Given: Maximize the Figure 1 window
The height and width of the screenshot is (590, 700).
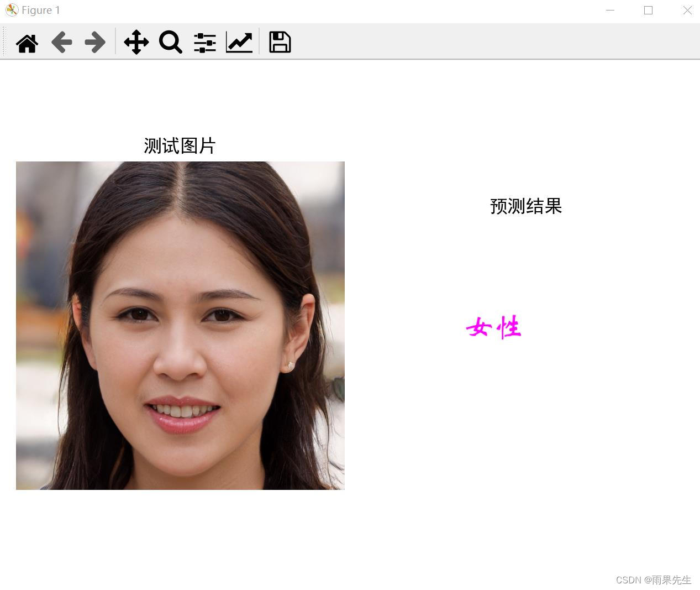Looking at the screenshot, I should click(x=649, y=11).
